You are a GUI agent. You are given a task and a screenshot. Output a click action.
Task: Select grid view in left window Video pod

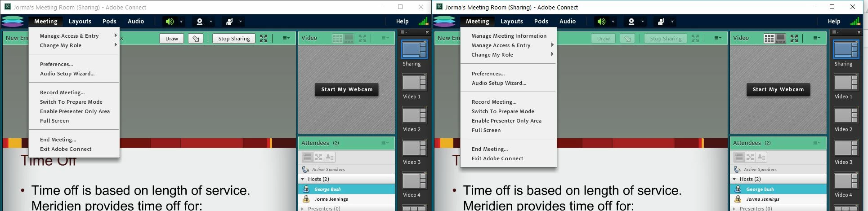[x=337, y=39]
